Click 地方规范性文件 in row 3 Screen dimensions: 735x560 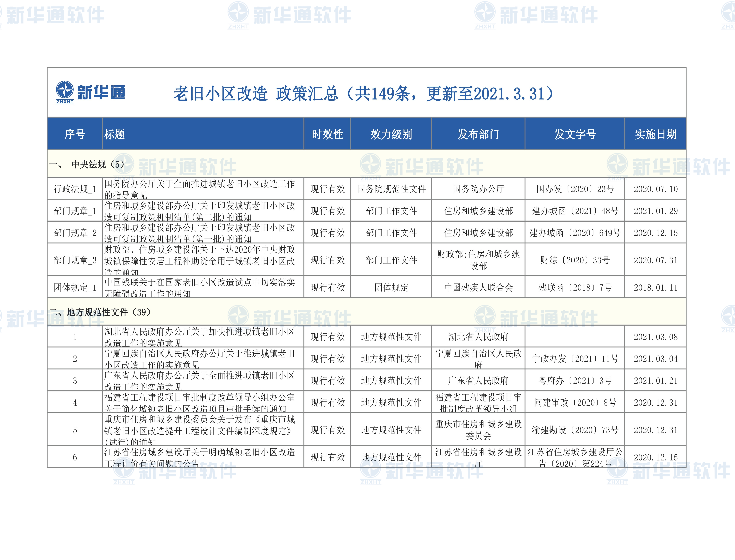coord(391,381)
